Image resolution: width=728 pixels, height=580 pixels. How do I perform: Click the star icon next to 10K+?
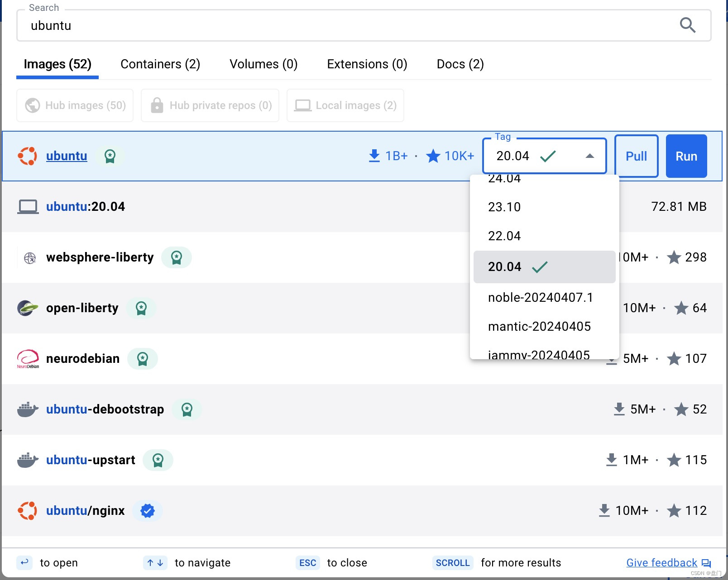(x=433, y=156)
